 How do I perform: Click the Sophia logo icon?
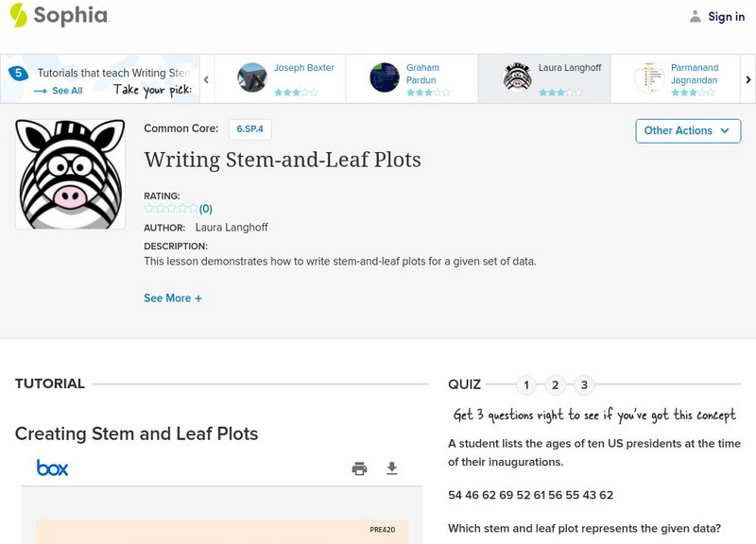coord(19,15)
